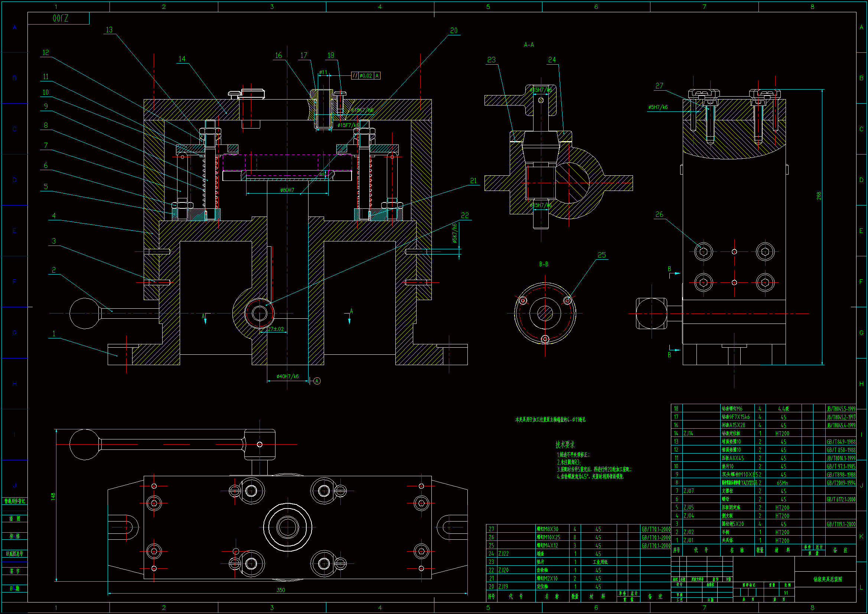868x614 pixels.
Task: Select part callout number 13 label
Action: click(x=109, y=30)
